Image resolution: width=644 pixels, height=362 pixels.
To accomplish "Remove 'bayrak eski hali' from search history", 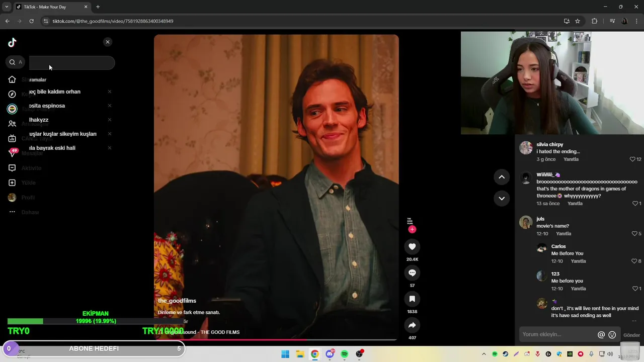I will pyautogui.click(x=110, y=148).
